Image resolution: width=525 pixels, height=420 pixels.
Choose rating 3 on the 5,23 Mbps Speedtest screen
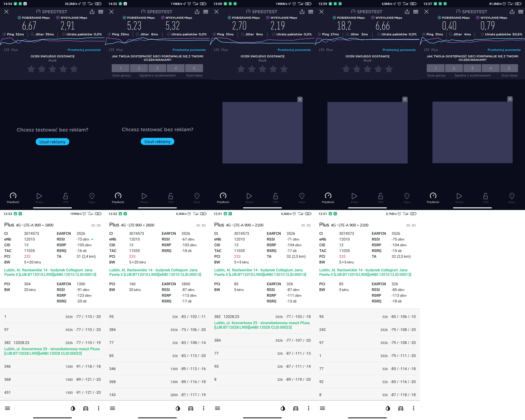[157, 68]
